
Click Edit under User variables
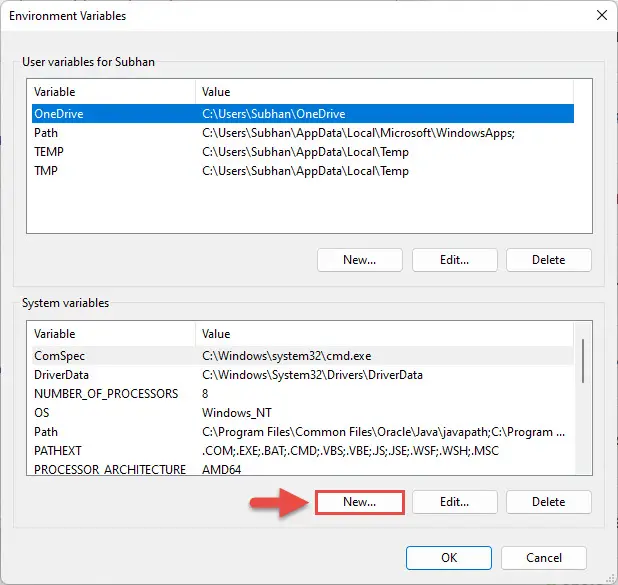[454, 260]
